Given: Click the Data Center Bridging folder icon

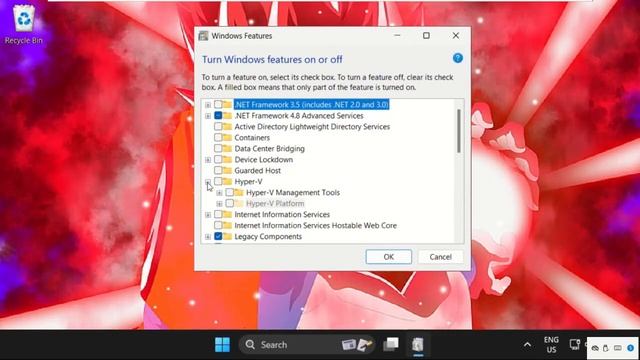Looking at the screenshot, I should coord(227,149).
